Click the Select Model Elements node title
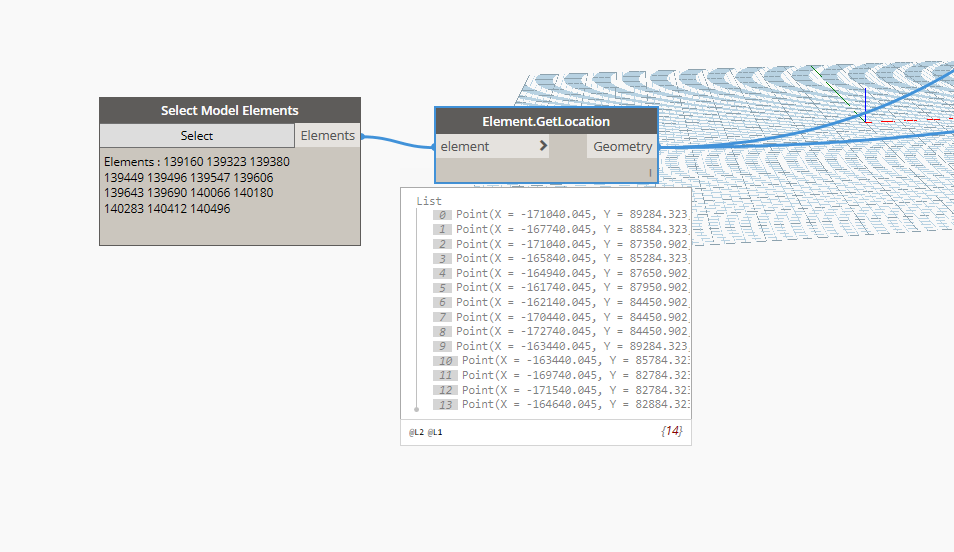The height and width of the screenshot is (552, 954). (230, 111)
